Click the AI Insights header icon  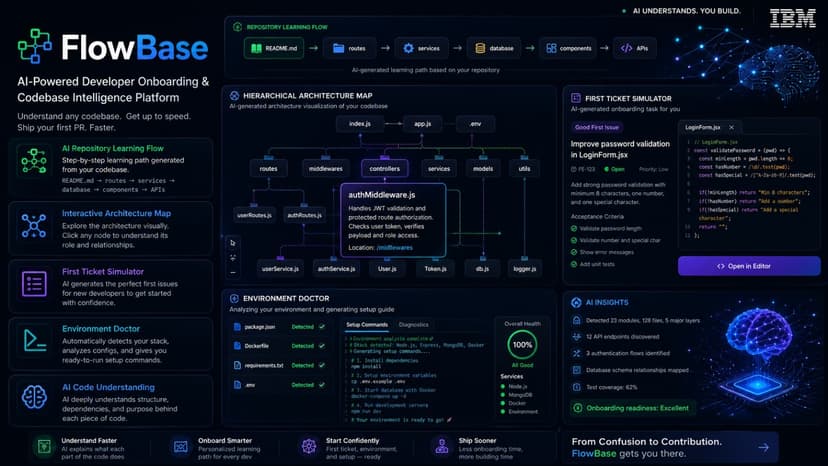coord(576,302)
